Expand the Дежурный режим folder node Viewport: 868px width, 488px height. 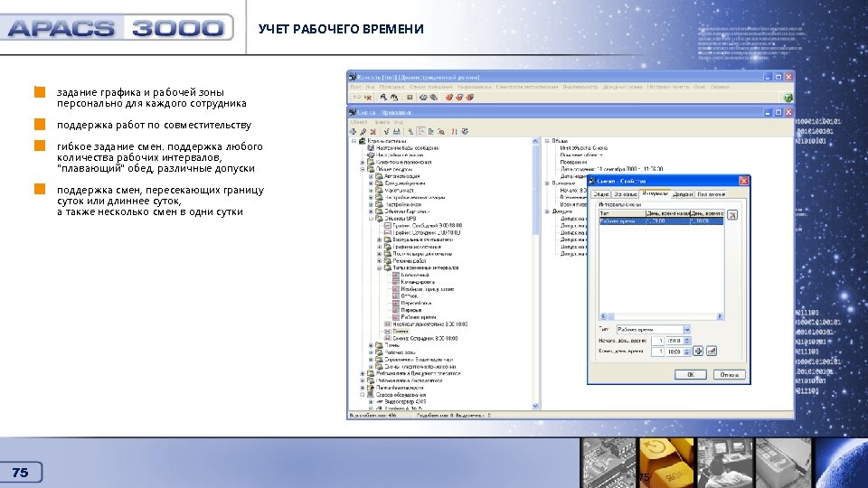tap(371, 183)
